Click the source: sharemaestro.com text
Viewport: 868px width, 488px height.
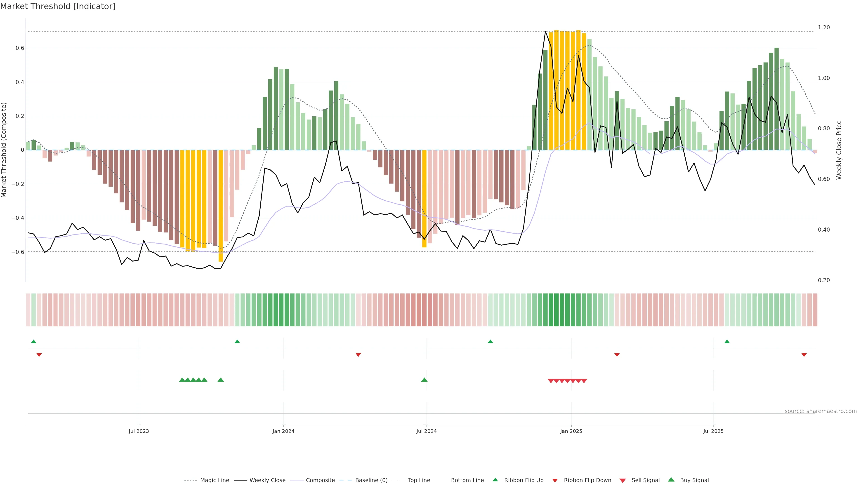(821, 411)
